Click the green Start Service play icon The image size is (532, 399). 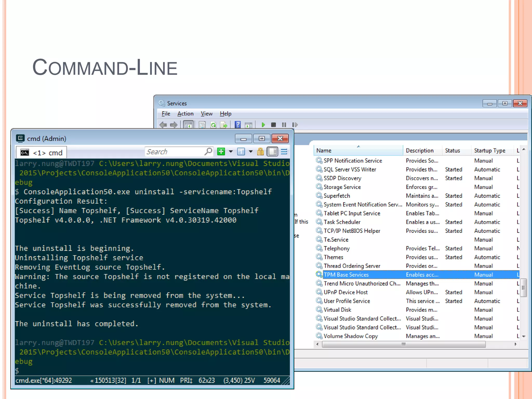[263, 125]
